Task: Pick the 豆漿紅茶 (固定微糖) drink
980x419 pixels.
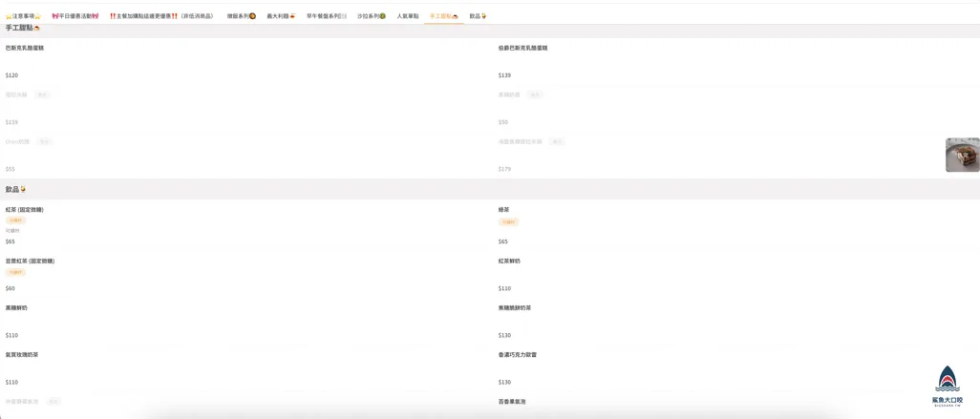Action: click(x=30, y=261)
